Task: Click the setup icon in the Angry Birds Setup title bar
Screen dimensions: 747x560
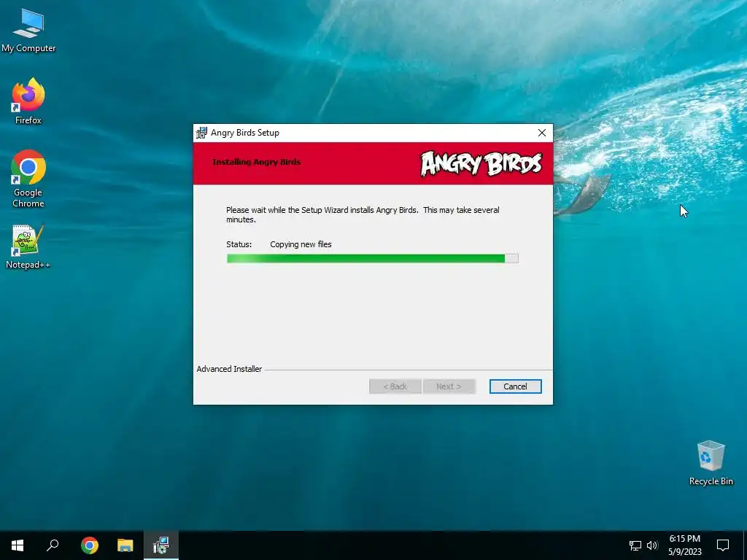Action: click(x=202, y=133)
